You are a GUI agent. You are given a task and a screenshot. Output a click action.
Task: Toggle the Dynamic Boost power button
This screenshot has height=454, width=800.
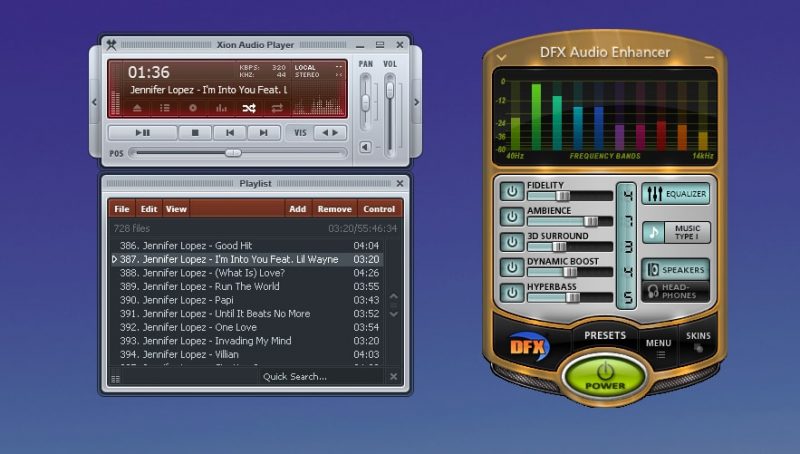coord(512,267)
